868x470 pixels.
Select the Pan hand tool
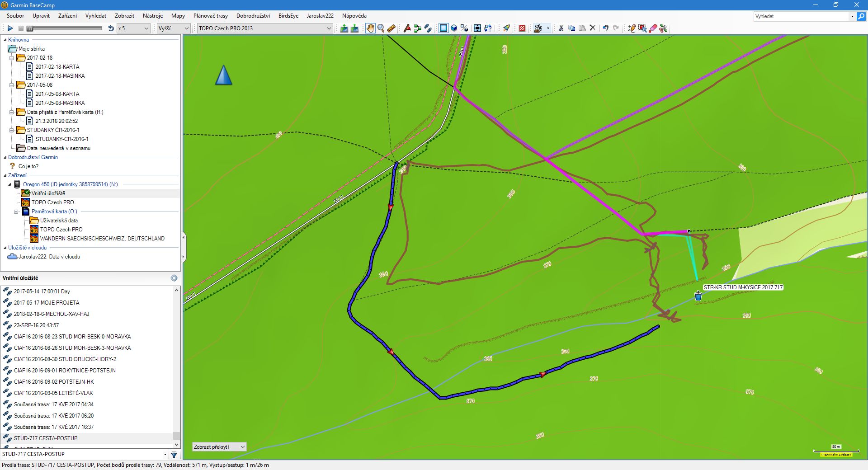(370, 28)
